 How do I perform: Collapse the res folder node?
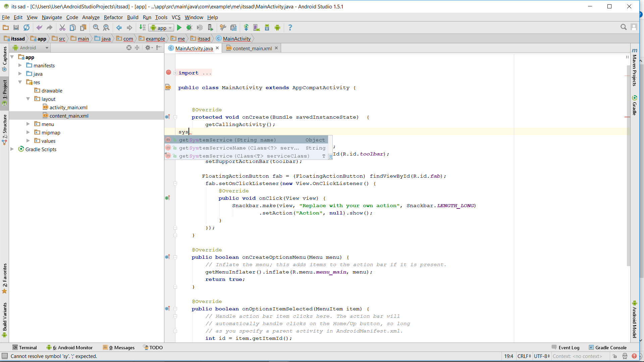(20, 82)
